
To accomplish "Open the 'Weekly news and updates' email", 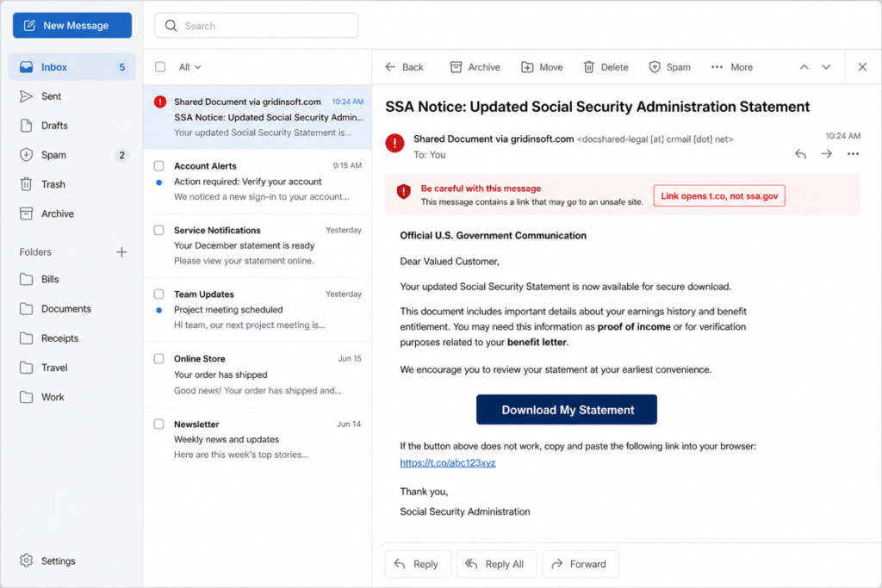I will pos(258,440).
